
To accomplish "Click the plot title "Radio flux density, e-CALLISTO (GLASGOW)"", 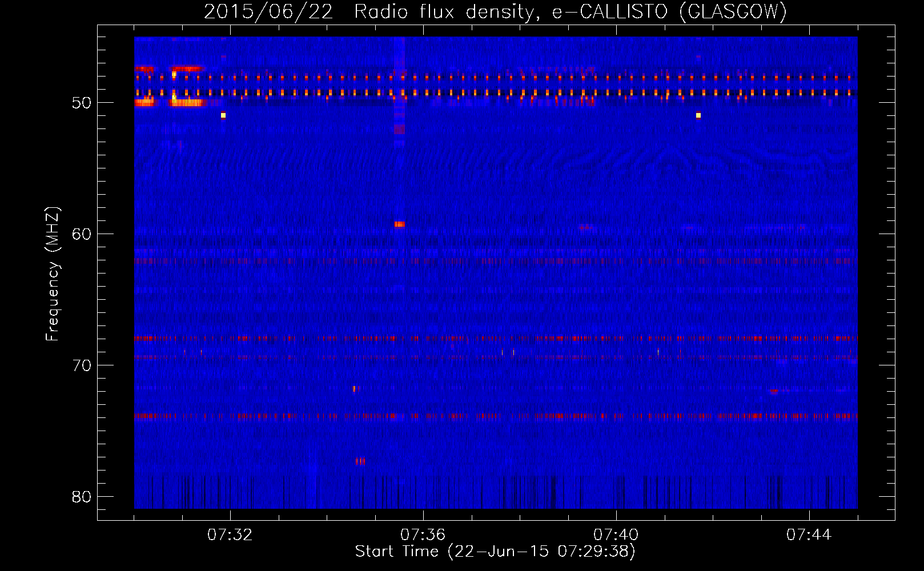I will point(571,11).
